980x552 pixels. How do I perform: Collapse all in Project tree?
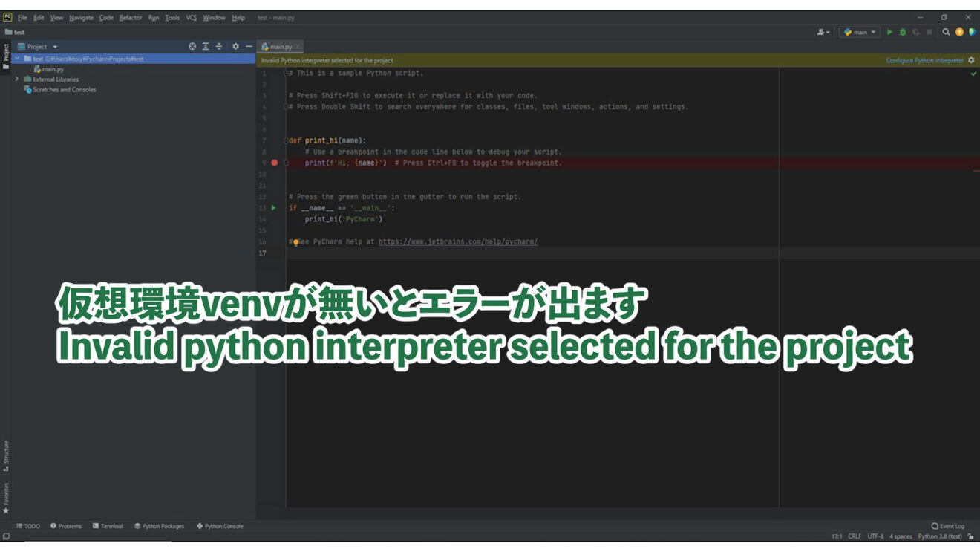point(218,46)
